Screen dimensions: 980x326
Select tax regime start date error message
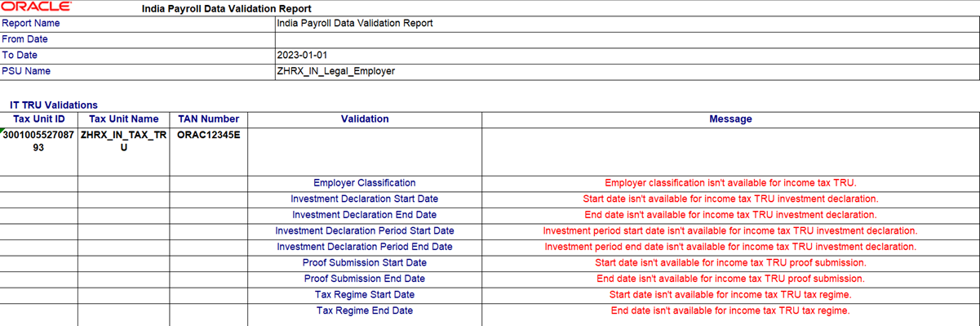tap(730, 294)
